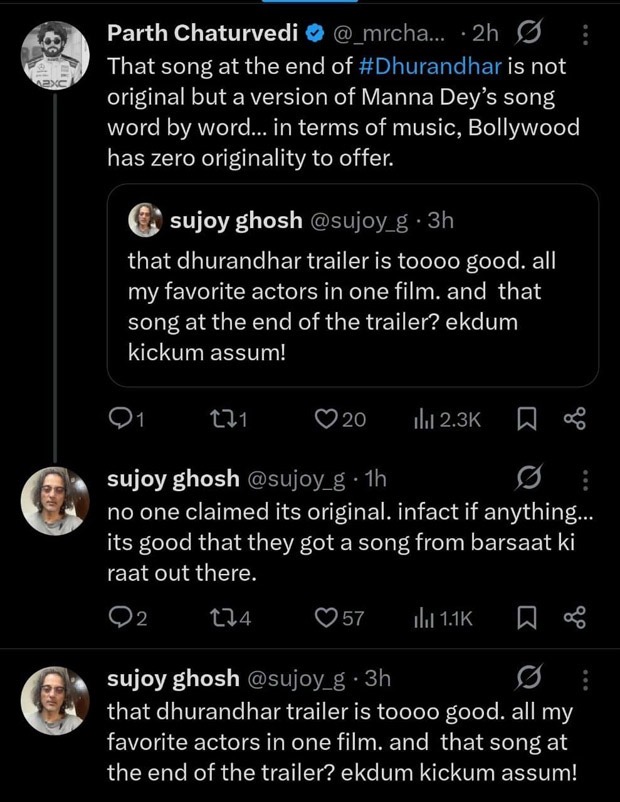Click the verified badge next to Parth Chaturvedi
This screenshot has width=620, height=802.
click(x=313, y=31)
